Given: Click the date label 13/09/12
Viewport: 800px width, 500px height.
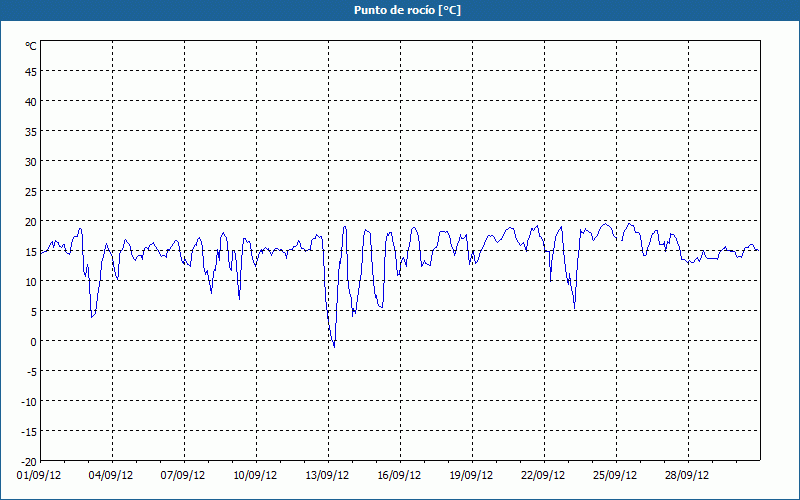Looking at the screenshot, I should coord(327,476).
